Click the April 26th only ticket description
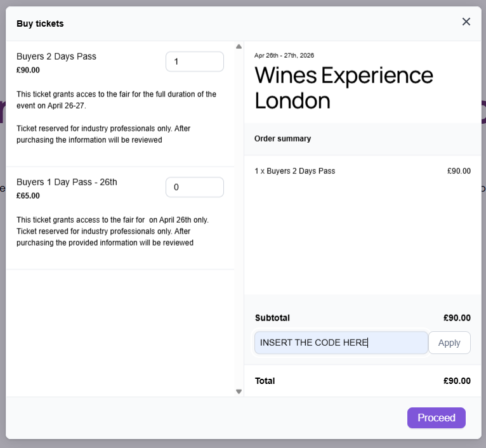Image resolution: width=486 pixels, height=448 pixels. (x=112, y=231)
